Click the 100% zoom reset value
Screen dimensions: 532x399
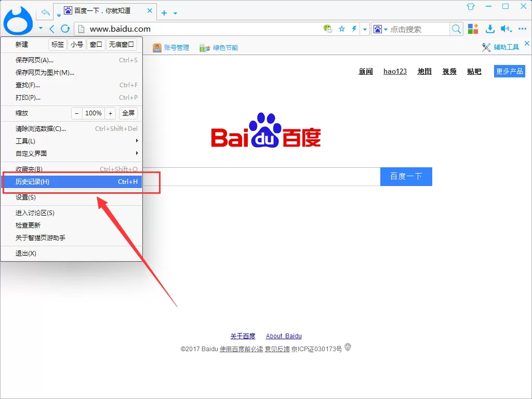[x=94, y=113]
